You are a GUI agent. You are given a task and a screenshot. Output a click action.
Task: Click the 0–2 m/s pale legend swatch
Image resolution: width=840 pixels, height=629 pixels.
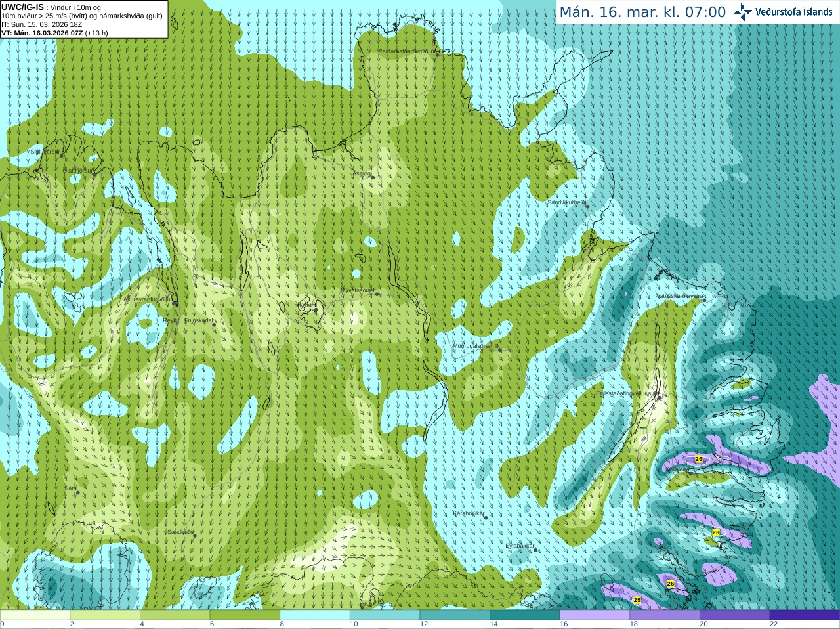(35, 615)
